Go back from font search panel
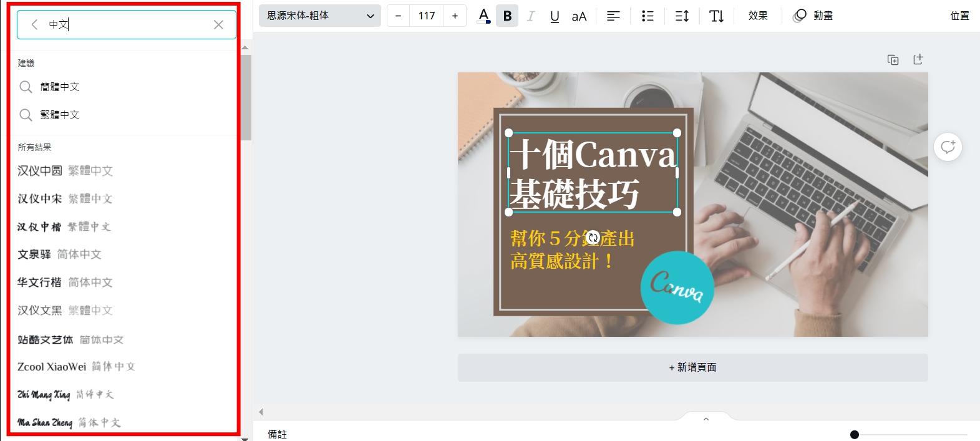 [x=34, y=24]
